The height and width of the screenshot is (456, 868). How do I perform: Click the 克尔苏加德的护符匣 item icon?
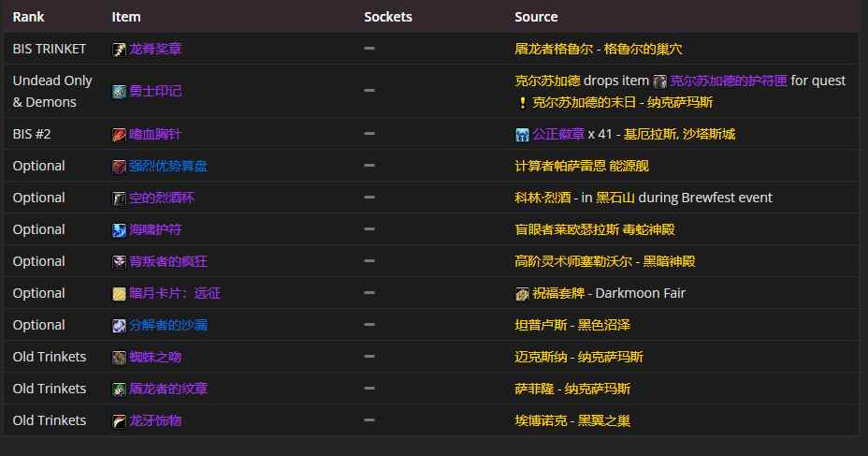(x=659, y=81)
